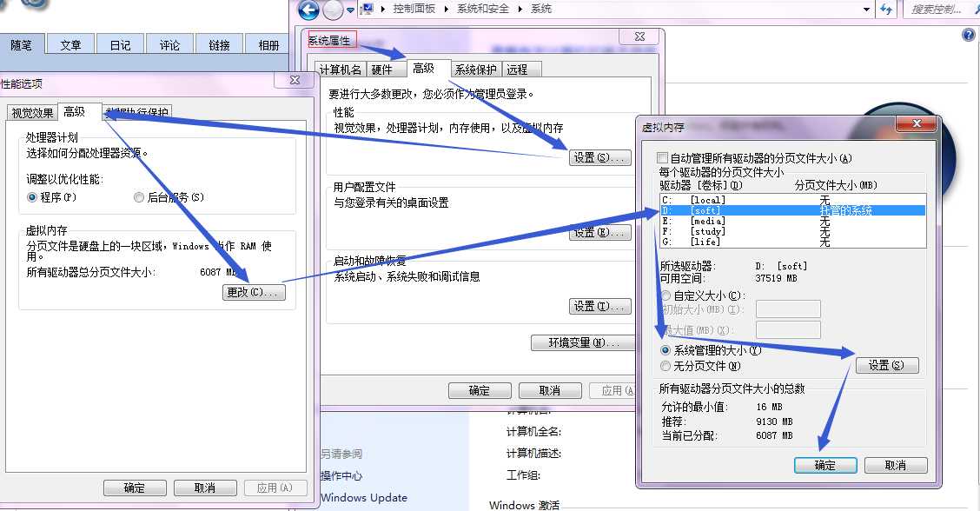Open recent pages dropdown next to navigation arrows

(x=351, y=10)
